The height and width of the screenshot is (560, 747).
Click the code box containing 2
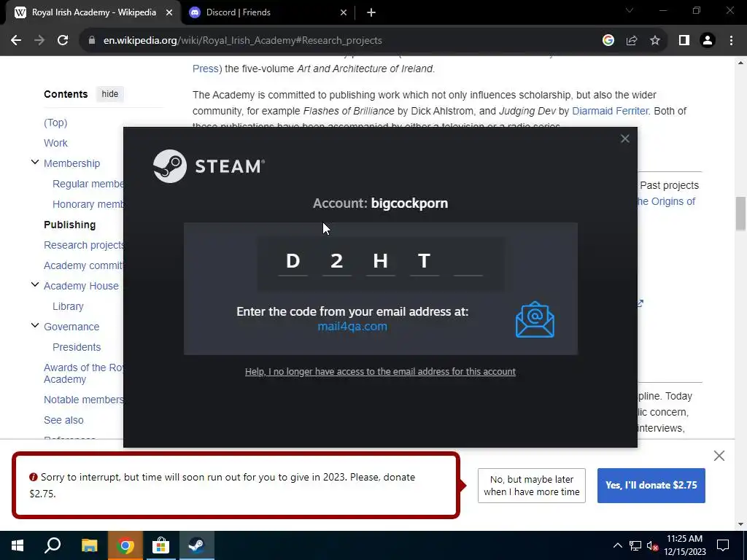pyautogui.click(x=336, y=262)
